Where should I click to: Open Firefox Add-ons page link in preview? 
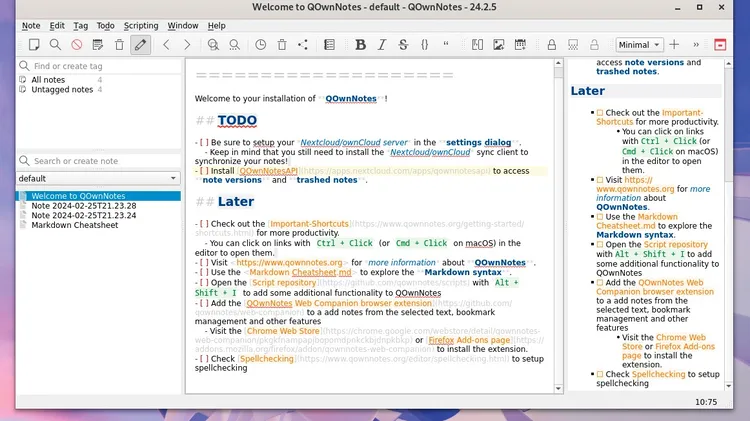684,346
